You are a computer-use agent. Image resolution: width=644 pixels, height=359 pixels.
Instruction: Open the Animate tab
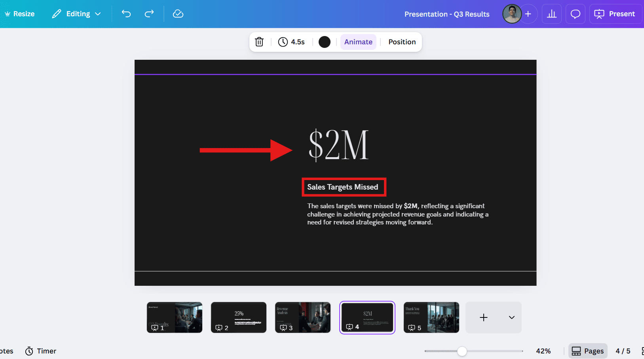[358, 42]
